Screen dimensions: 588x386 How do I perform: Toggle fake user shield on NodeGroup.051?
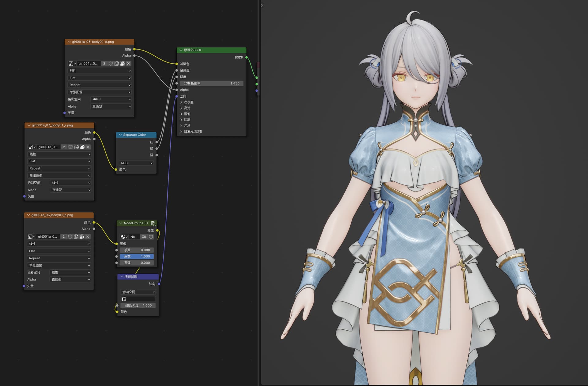point(151,237)
